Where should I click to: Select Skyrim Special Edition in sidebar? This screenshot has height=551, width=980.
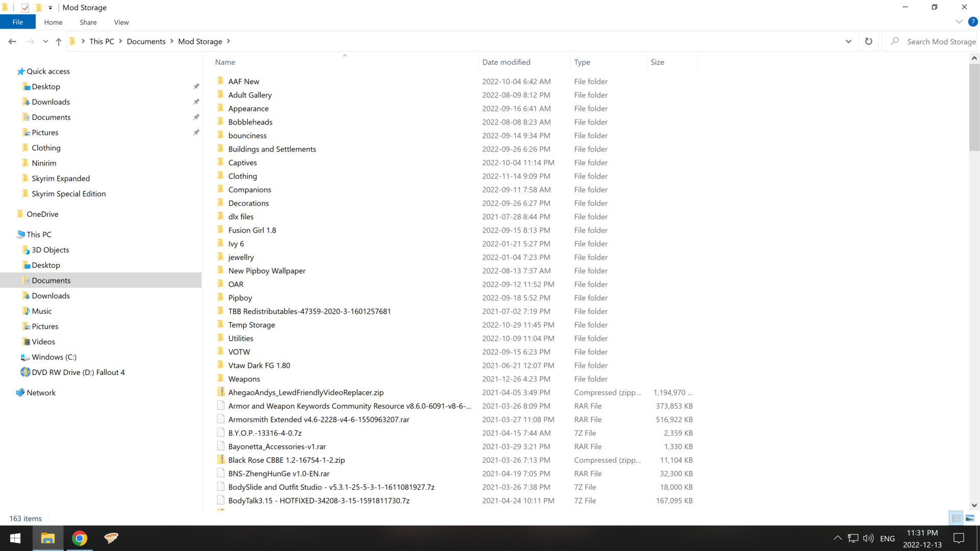click(68, 194)
